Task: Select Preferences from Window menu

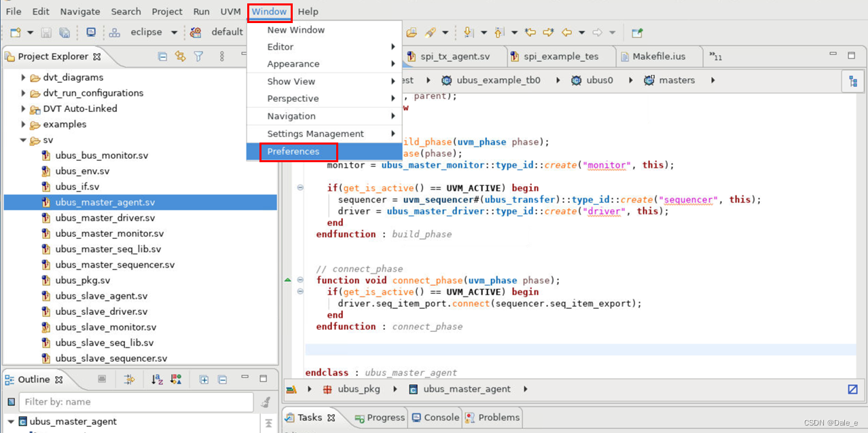Action: pos(325,151)
